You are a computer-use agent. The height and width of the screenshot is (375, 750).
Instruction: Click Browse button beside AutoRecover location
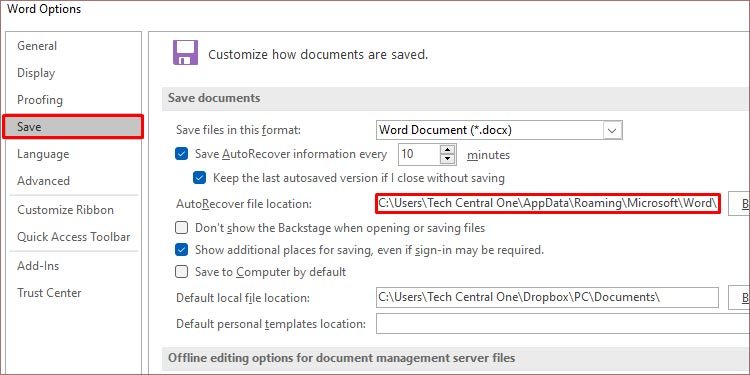pyautogui.click(x=739, y=204)
